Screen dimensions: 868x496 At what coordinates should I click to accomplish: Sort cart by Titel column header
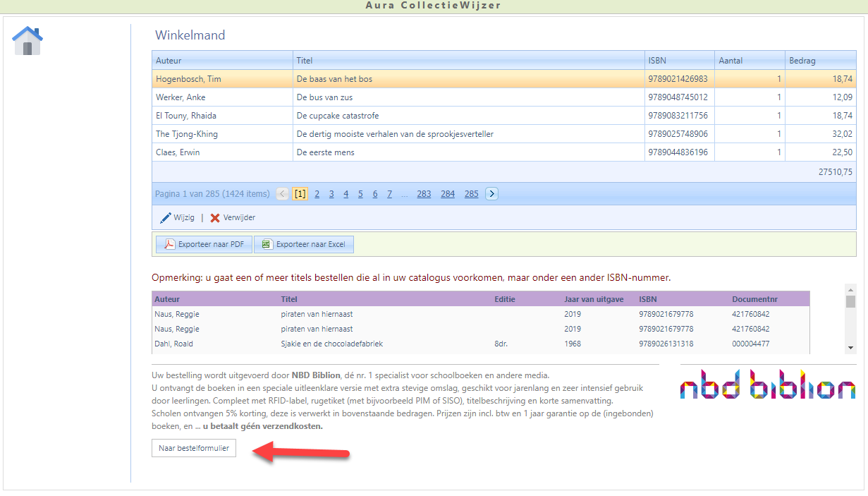coord(305,61)
